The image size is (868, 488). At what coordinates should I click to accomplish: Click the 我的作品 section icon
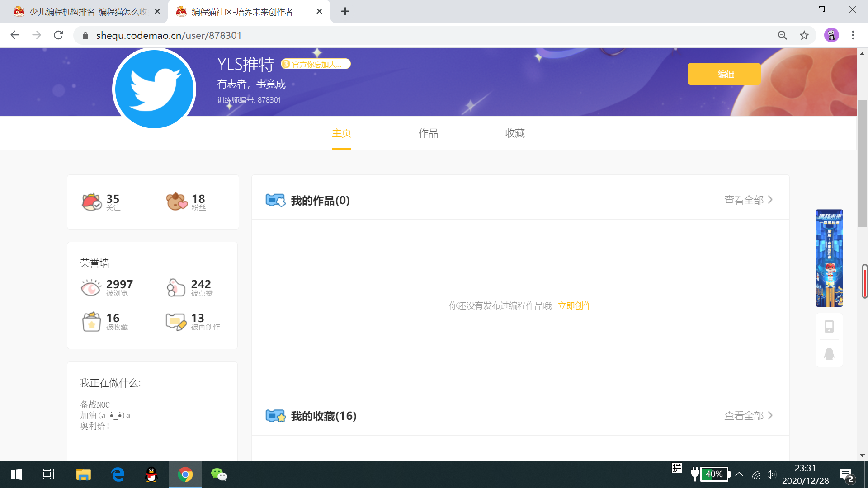275,200
